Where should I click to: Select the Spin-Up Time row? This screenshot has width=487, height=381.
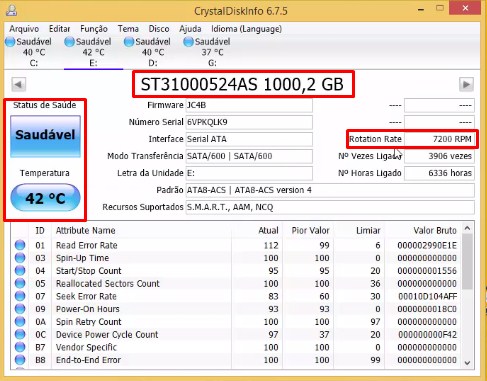coord(236,258)
